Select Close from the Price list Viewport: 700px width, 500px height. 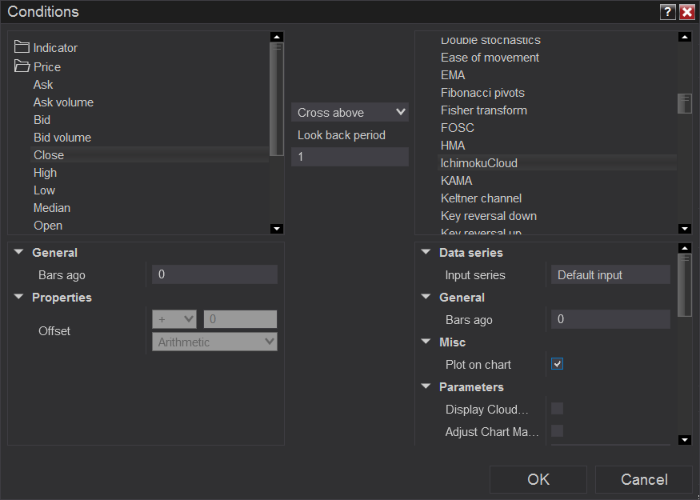[x=48, y=155]
